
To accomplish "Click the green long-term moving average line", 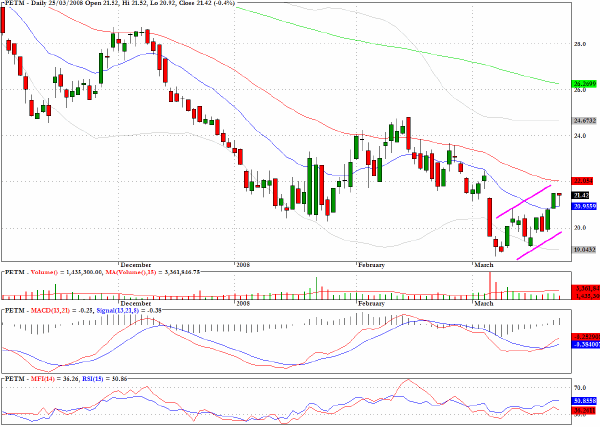I will point(397,46).
